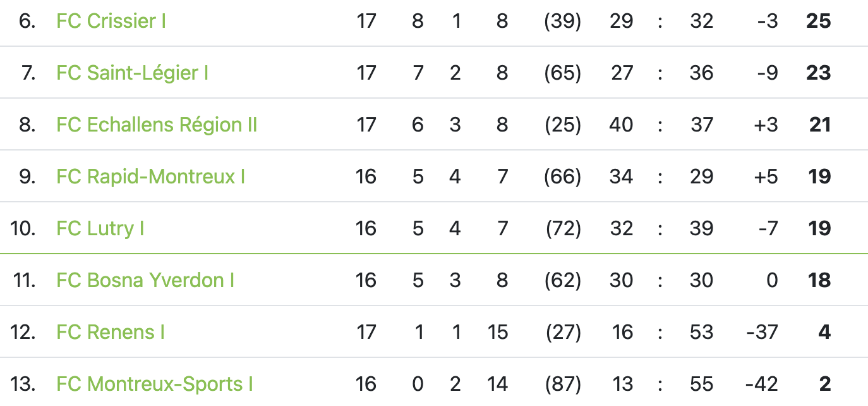
Task: Select FC Bosna Yverdon's 18 points
Action: [819, 280]
